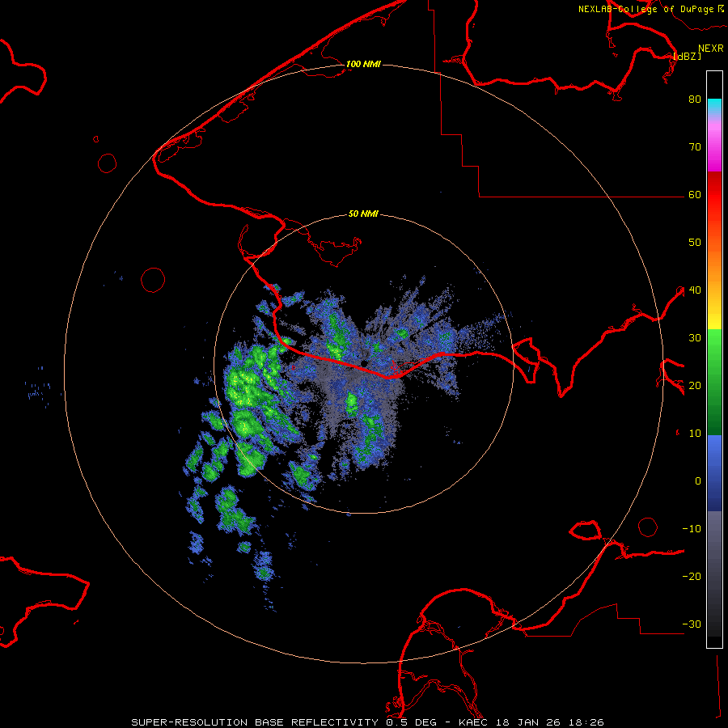Click the green segment of the color bar
728x728 pixels.
pyautogui.click(x=714, y=382)
